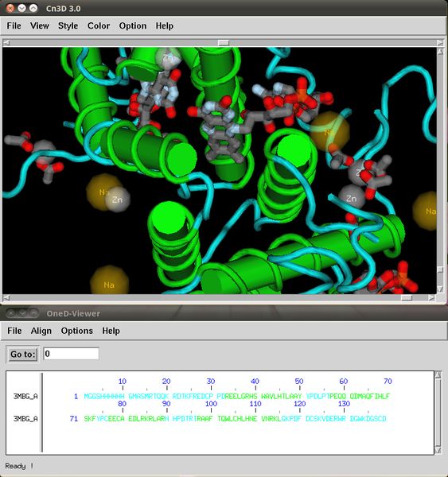Image resolution: width=448 pixels, height=477 pixels.
Task: Click the top slider left arrow
Action: [x=6, y=43]
